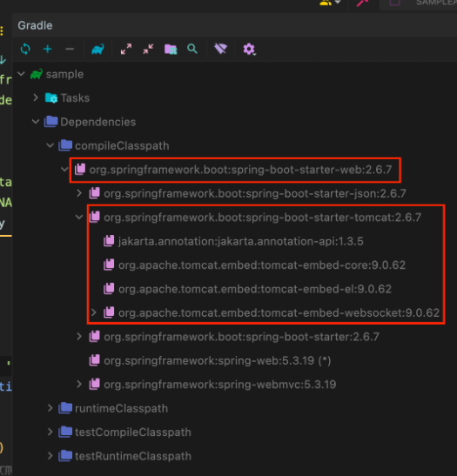This screenshot has height=476, width=457.
Task: Click library icon of tomcat-embed-core
Action: (x=109, y=265)
